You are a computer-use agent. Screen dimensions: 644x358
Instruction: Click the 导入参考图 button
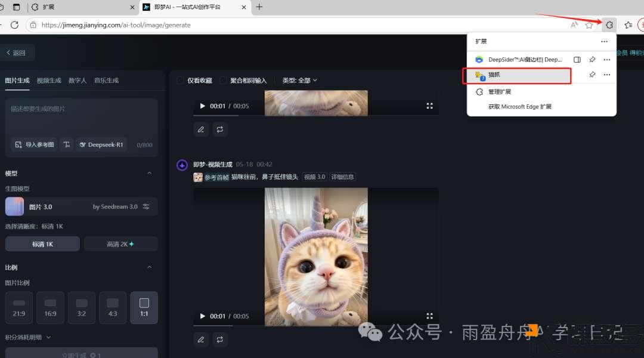(35, 144)
